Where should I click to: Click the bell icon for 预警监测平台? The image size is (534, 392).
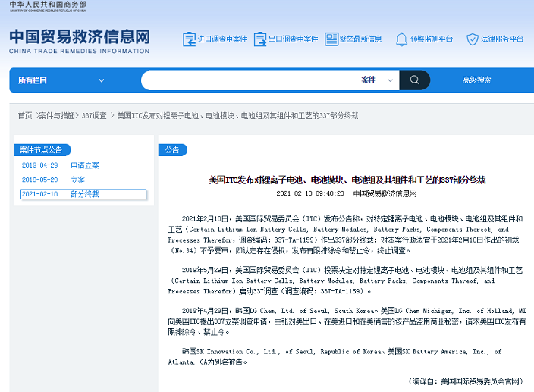coord(401,39)
